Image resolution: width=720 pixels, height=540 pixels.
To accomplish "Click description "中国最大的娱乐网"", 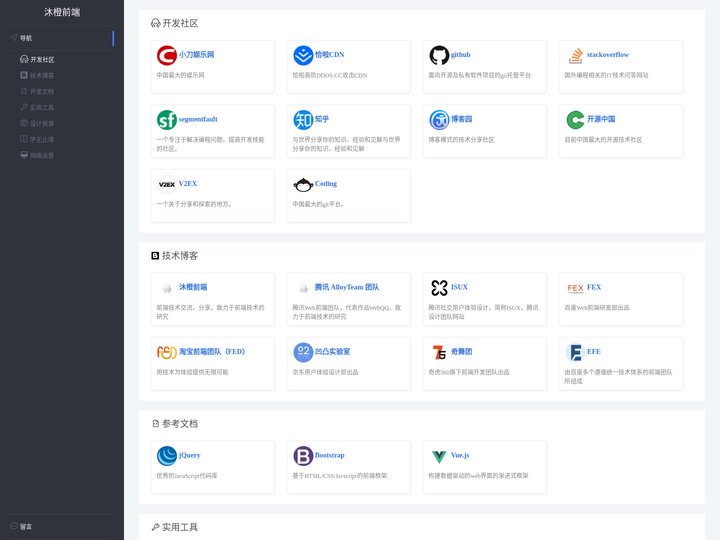I will [180, 75].
